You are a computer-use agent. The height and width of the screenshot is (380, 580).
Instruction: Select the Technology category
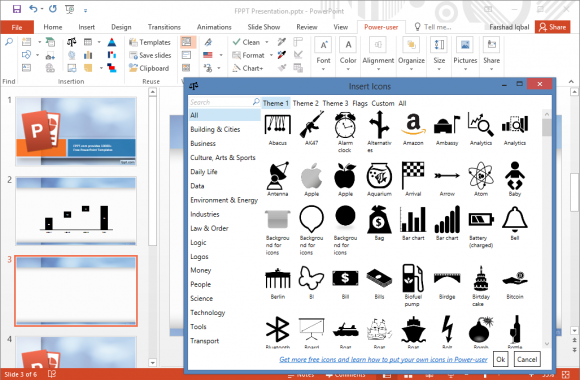pos(208,313)
